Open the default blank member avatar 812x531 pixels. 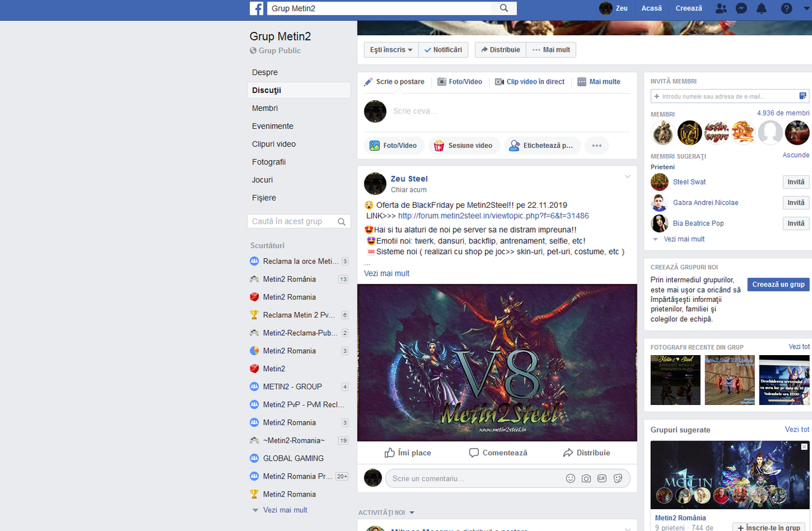(x=770, y=133)
